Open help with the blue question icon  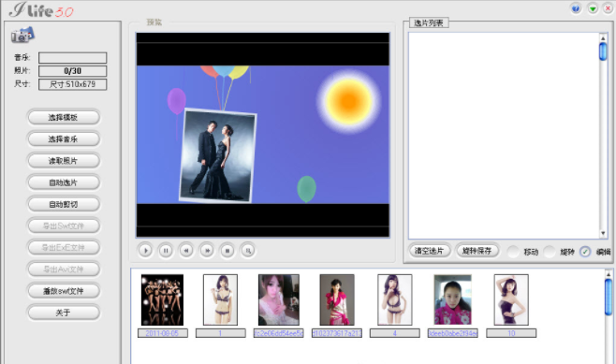point(576,8)
